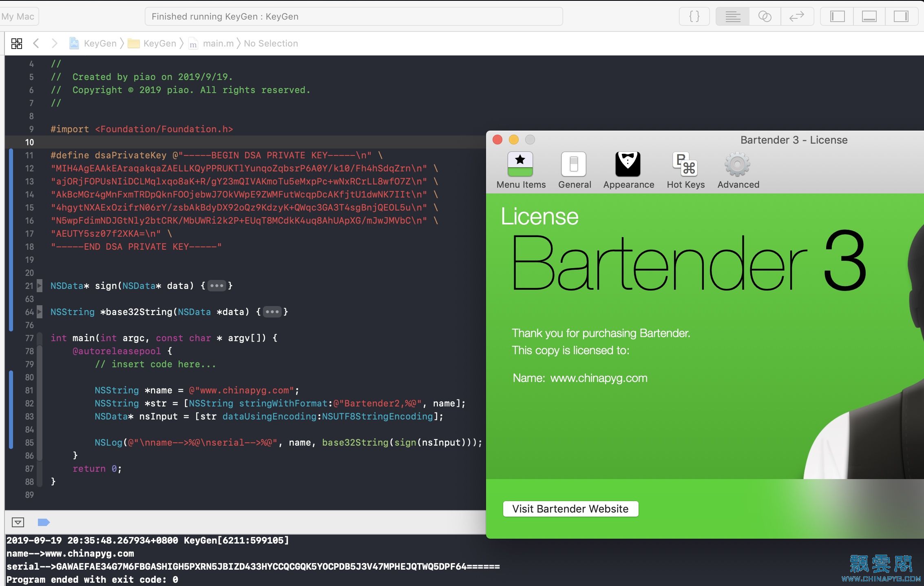Screen dimensions: 924x586
Task: Click the Program ended with exit code text
Action: 92,579
